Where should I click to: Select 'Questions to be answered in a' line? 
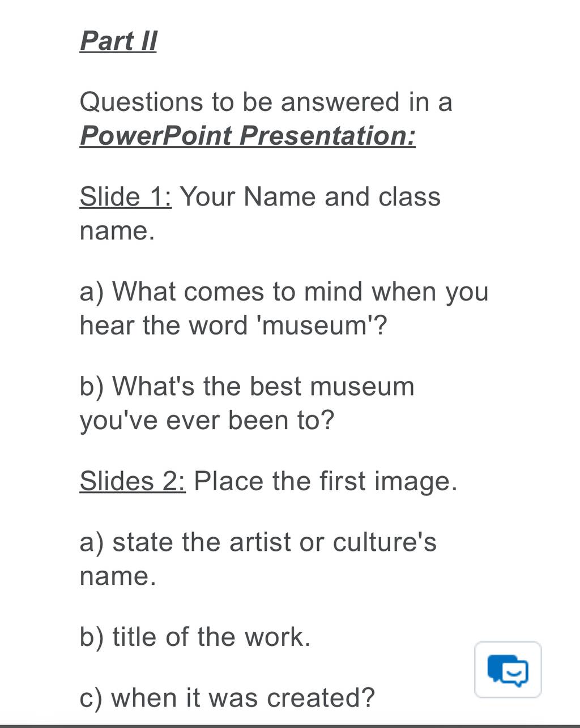(266, 102)
